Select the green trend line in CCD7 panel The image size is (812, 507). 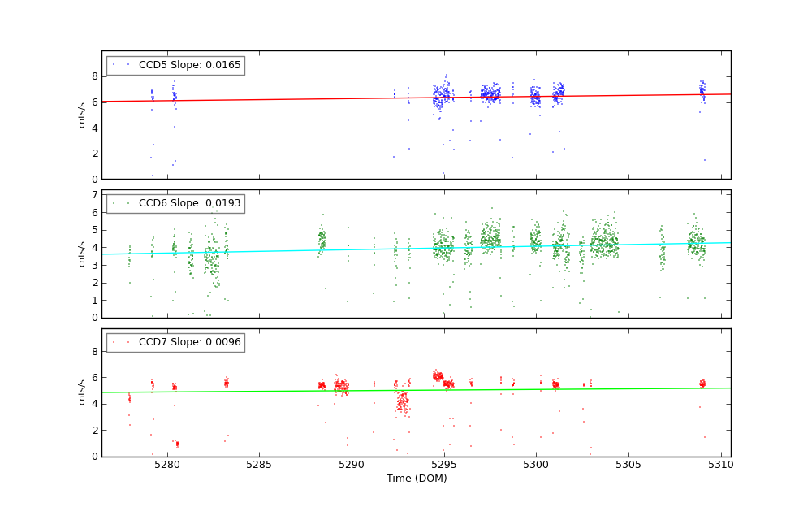coord(325,391)
